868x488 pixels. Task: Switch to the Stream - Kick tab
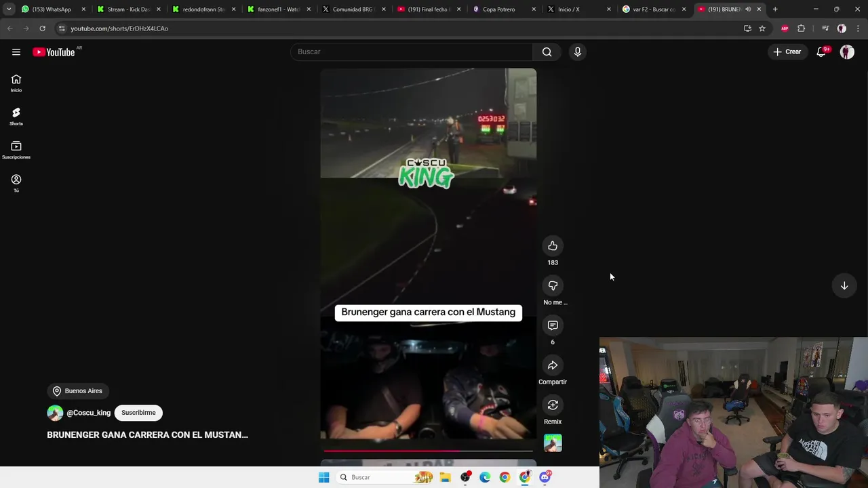(127, 9)
